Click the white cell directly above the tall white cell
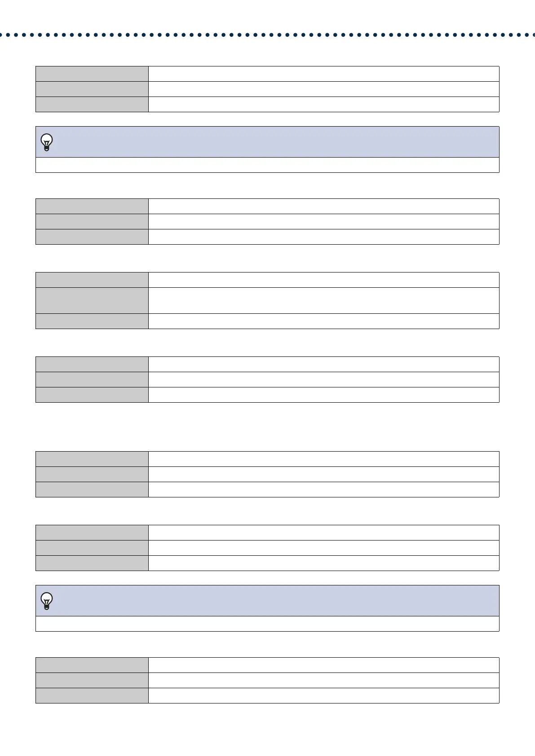The height and width of the screenshot is (756, 535). pyautogui.click(x=324, y=280)
